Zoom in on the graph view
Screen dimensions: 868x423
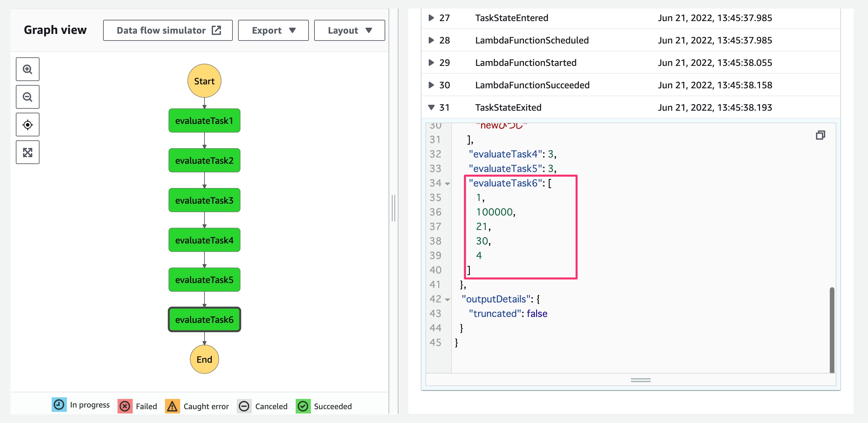(28, 70)
